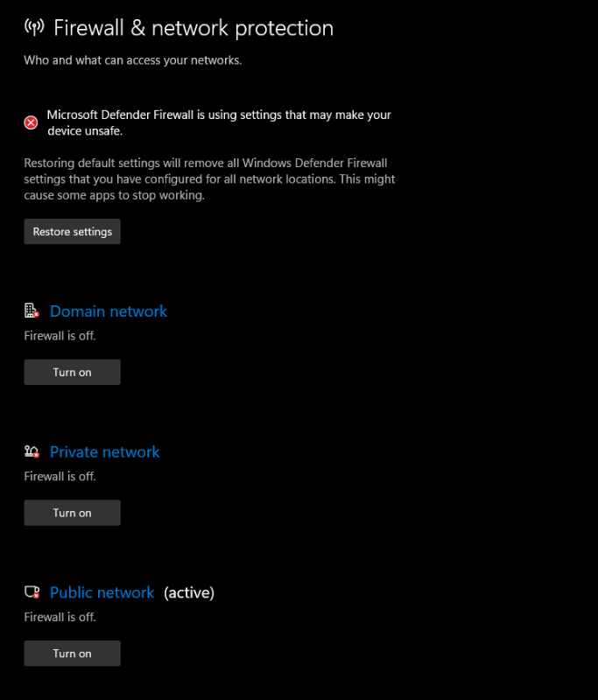This screenshot has width=598, height=700.
Task: Click the 'Who and what can access' subtitle
Action: [132, 60]
